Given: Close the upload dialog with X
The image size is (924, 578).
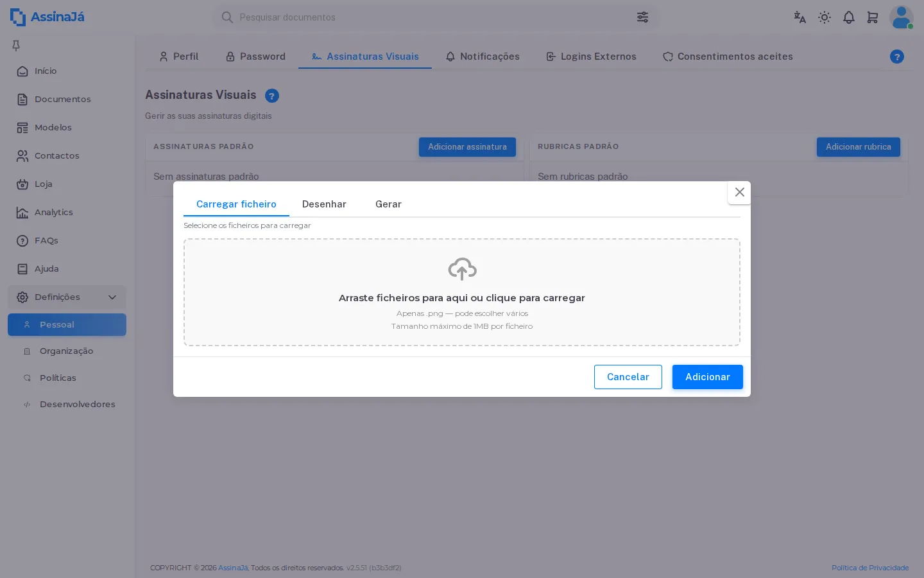Looking at the screenshot, I should [739, 192].
